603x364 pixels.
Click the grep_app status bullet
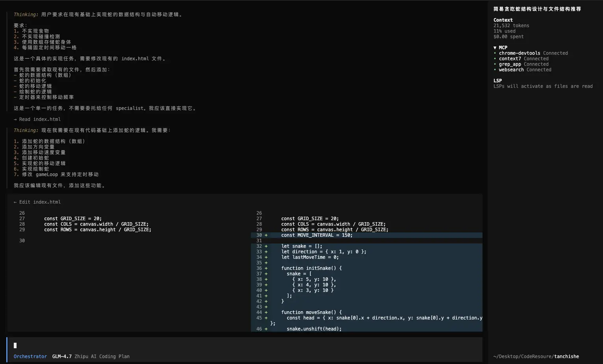click(495, 64)
